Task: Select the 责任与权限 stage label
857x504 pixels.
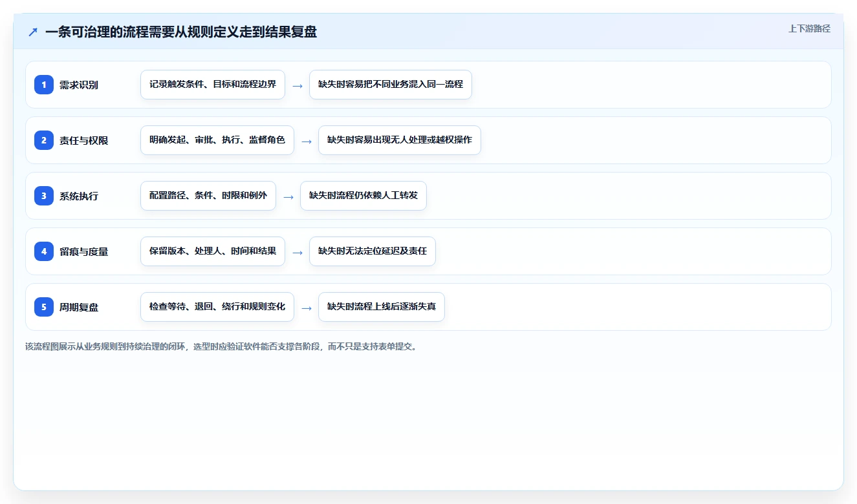Action: (84, 140)
